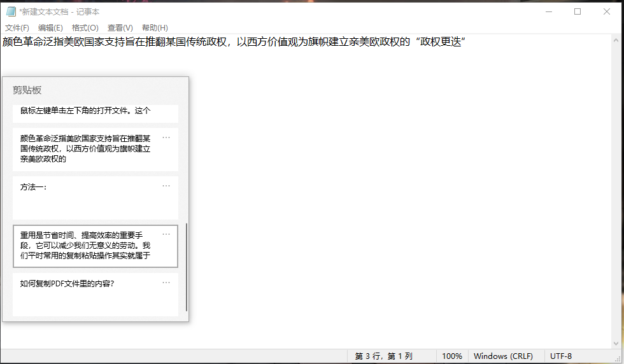This screenshot has width=624, height=364.
Task: Open options for the 颜色革命 clipboard item
Action: click(x=166, y=137)
